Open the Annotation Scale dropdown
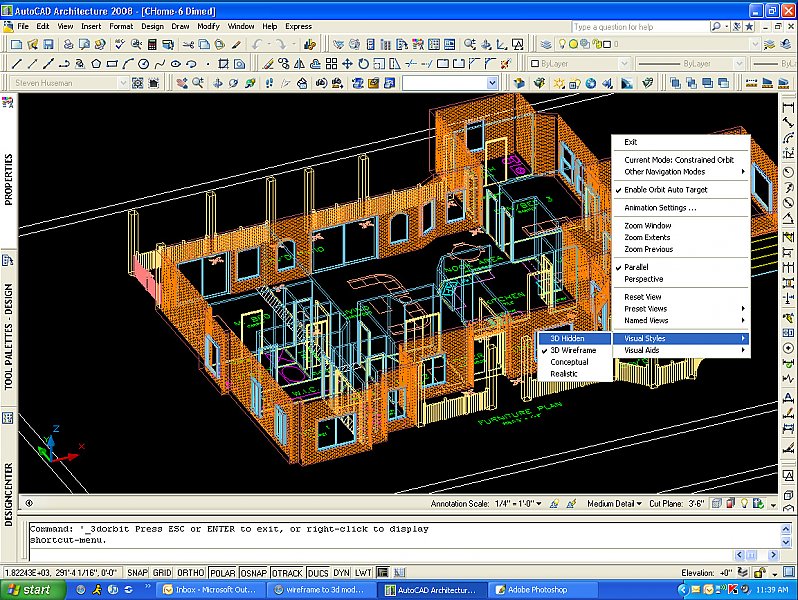 (518, 503)
